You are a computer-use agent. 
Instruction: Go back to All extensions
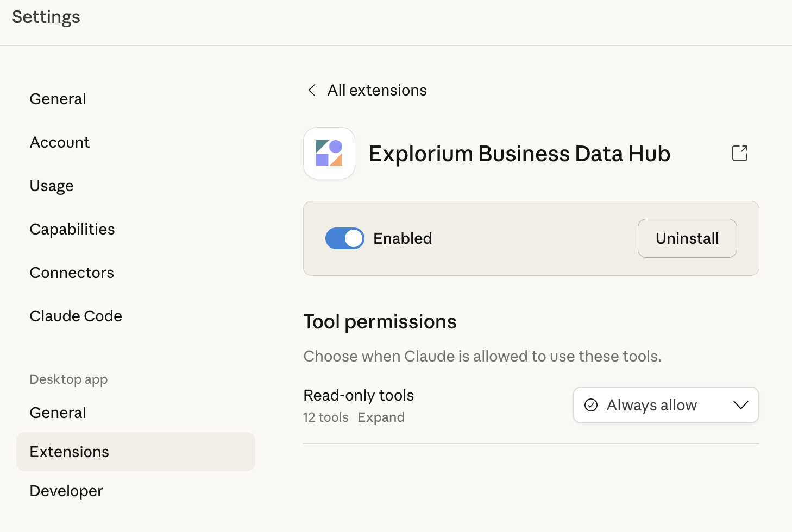(377, 90)
